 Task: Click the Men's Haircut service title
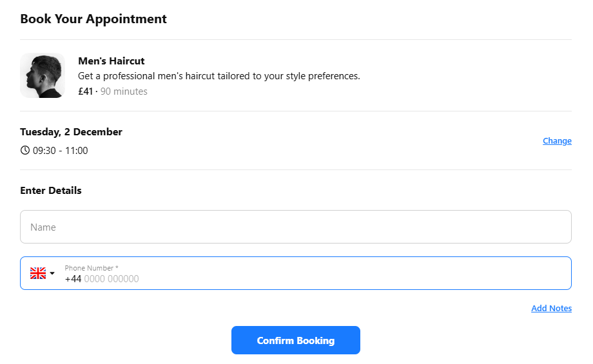coord(111,61)
